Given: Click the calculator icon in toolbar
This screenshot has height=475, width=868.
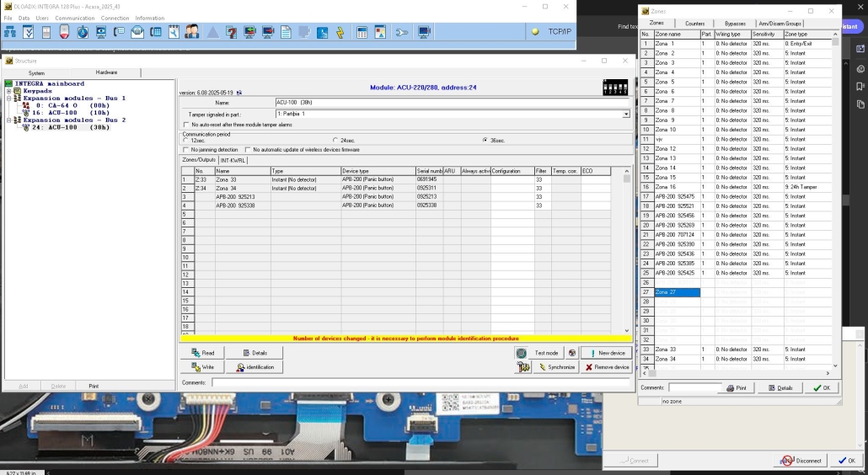Looking at the screenshot, I should pyautogui.click(x=362, y=33).
